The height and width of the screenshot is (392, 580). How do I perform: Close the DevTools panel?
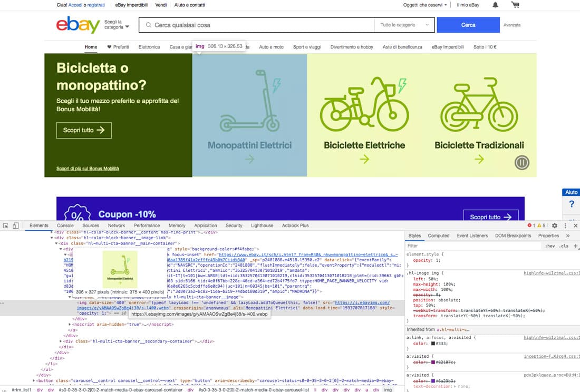pos(576,226)
